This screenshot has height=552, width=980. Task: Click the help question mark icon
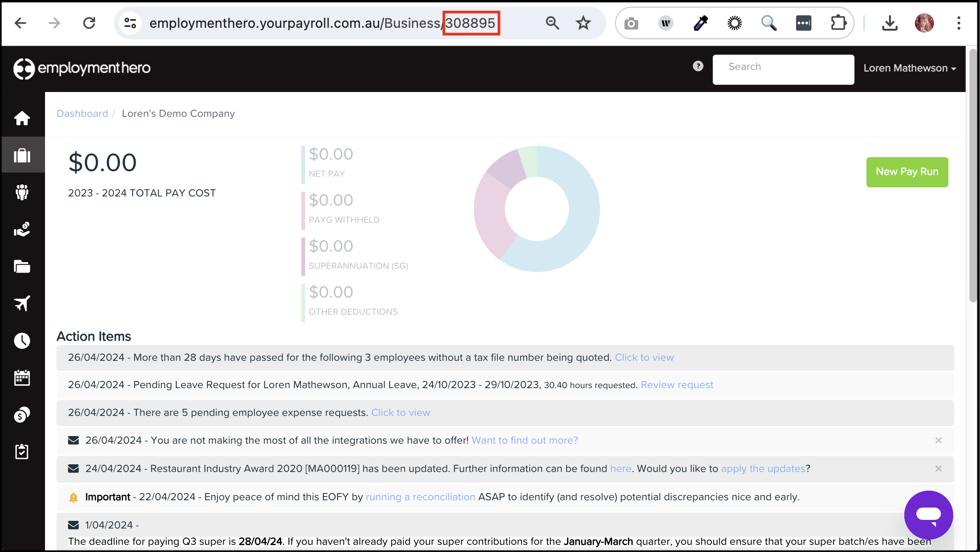tap(698, 66)
